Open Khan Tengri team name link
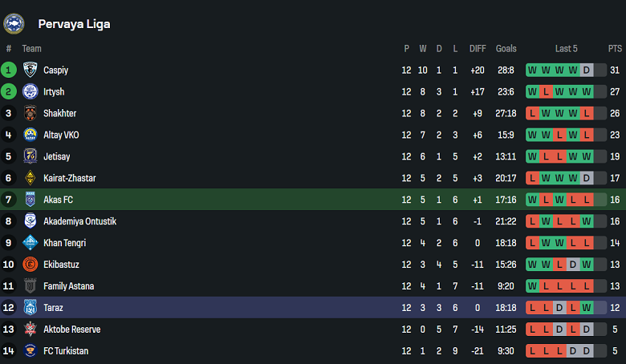 click(x=64, y=243)
